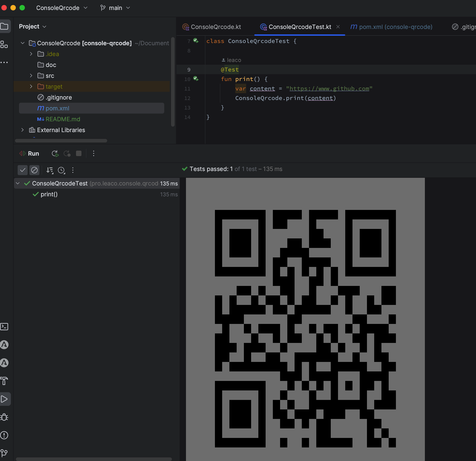Click the https://www.github.com link in code
476x461 pixels.
click(329, 89)
